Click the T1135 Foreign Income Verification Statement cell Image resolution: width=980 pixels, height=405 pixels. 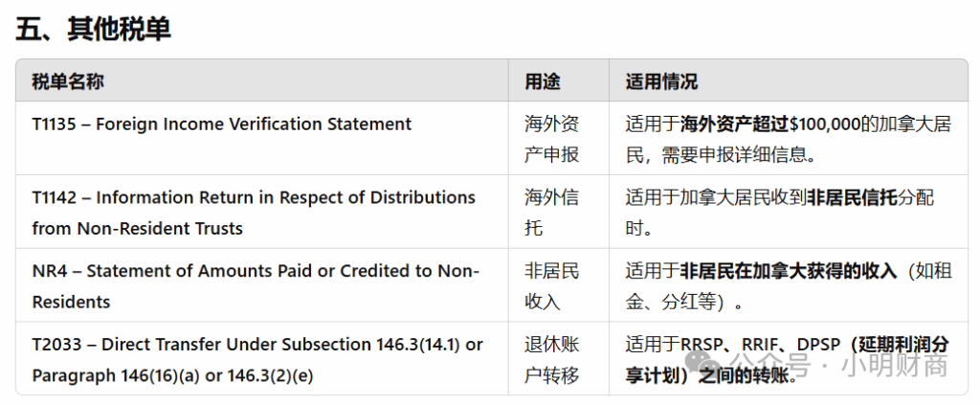tap(222, 124)
